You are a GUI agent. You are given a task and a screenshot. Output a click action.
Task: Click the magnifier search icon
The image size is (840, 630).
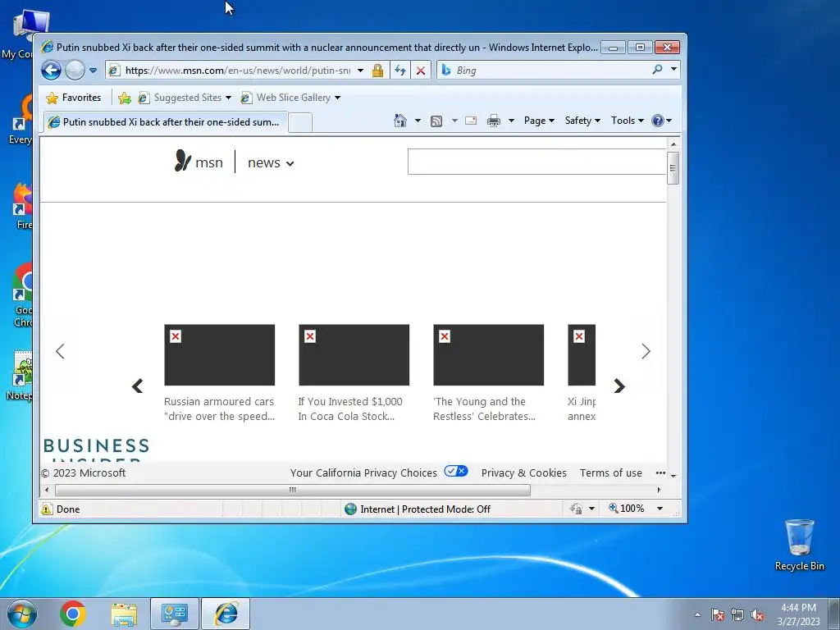click(x=657, y=69)
